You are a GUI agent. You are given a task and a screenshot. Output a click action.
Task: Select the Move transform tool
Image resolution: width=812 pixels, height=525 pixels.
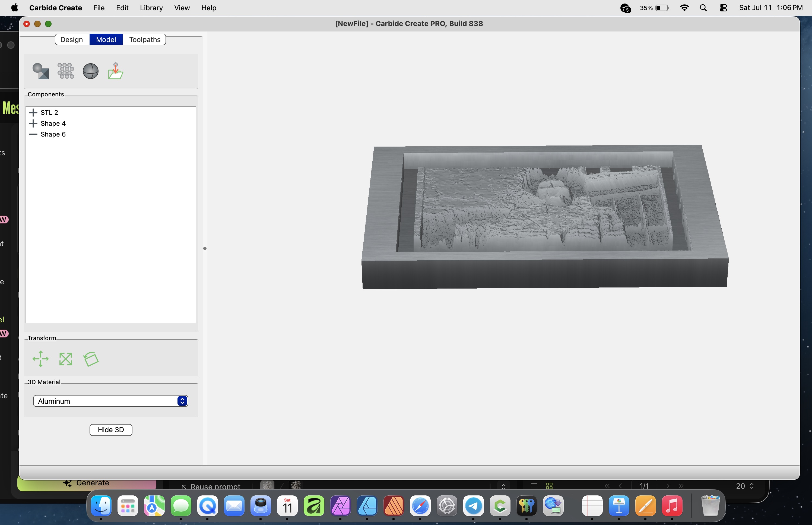coord(40,359)
